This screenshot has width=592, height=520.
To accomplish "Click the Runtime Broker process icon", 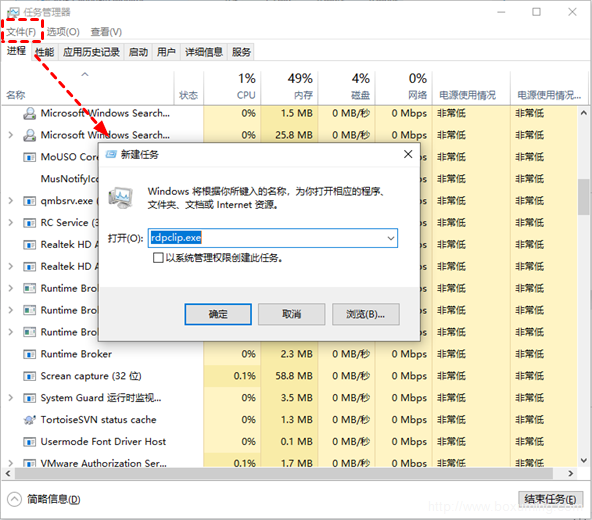I will click(x=29, y=354).
